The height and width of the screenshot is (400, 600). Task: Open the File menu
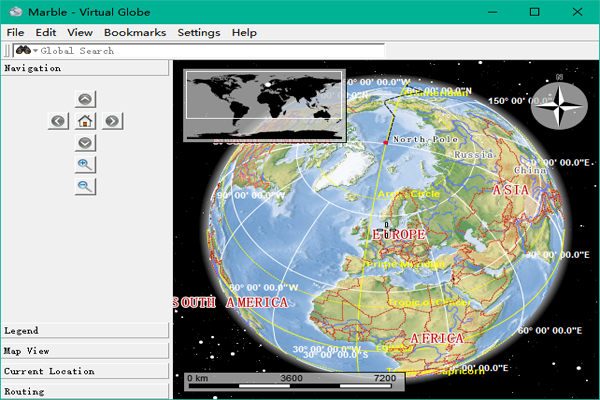pos(15,33)
